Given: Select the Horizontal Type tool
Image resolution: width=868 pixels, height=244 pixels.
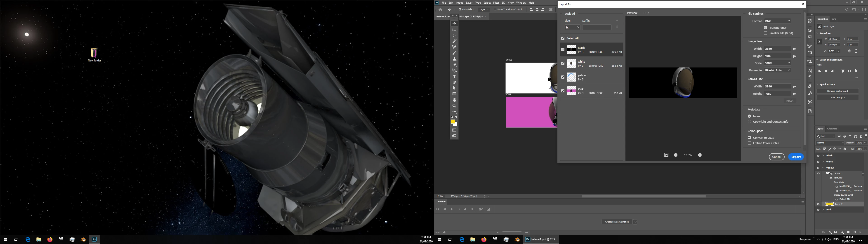Looking at the screenshot, I should pos(454,77).
